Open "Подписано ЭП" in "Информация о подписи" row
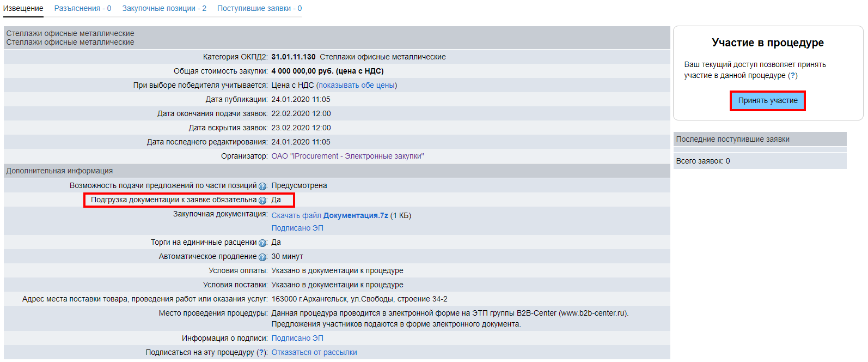This screenshot has height=362, width=868. pyautogui.click(x=297, y=339)
